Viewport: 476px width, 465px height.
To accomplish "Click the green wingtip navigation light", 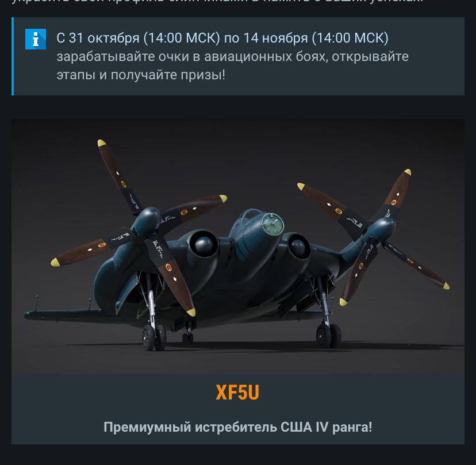I will (x=28, y=313).
